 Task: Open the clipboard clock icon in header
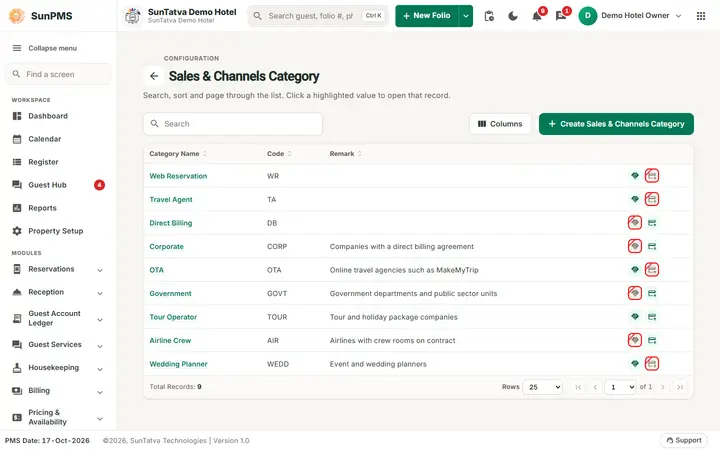point(489,16)
